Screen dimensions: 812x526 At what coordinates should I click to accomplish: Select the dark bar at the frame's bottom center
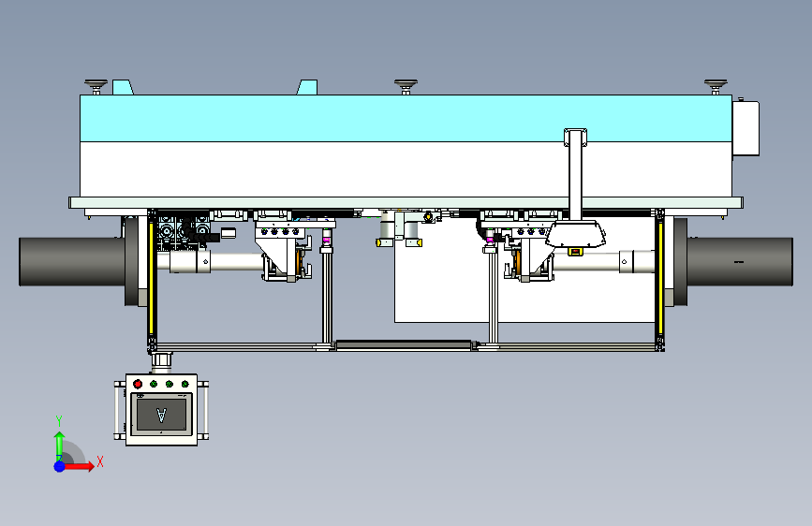click(404, 344)
